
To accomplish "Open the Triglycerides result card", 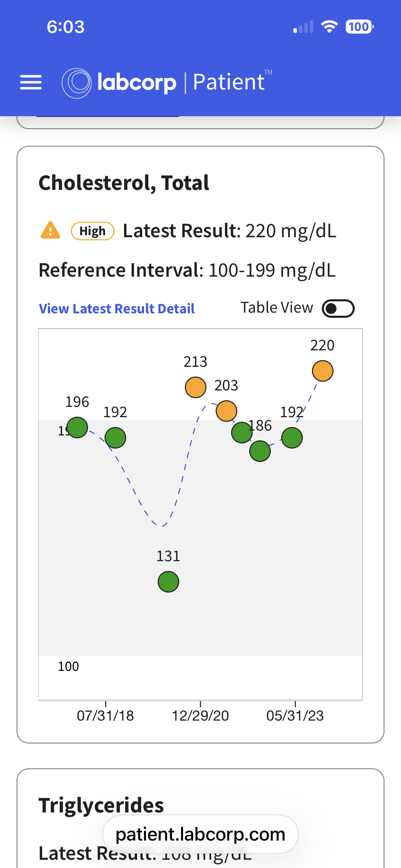I will [x=200, y=819].
